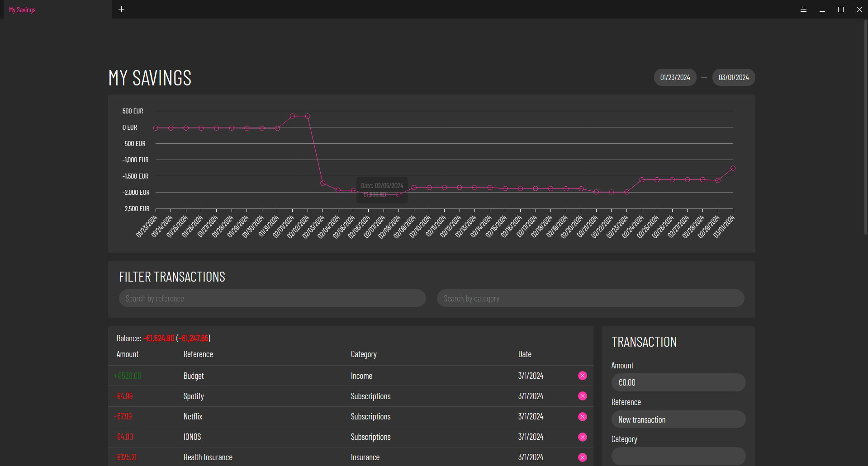Screen dimensions: 868x466
Task: Select the +€520.00 amount cell
Action: [128, 376]
